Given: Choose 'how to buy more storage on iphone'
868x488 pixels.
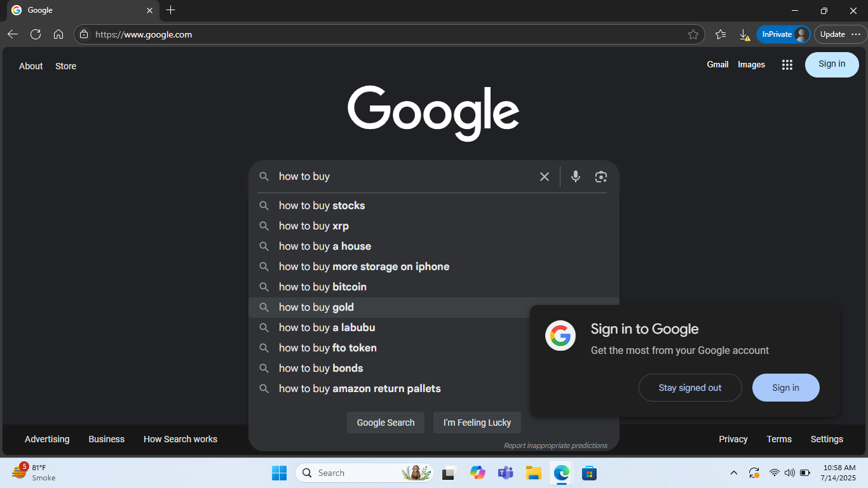Looking at the screenshot, I should pyautogui.click(x=434, y=267).
